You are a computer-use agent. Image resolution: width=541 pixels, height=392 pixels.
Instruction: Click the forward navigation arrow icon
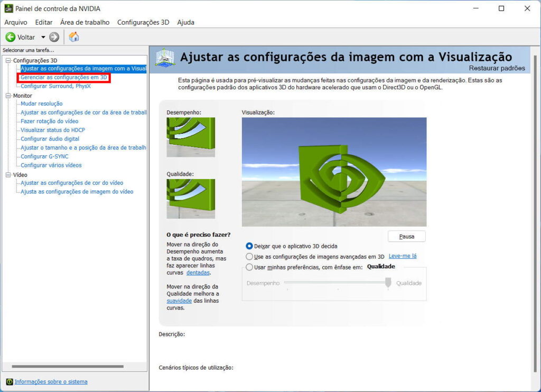coord(54,37)
